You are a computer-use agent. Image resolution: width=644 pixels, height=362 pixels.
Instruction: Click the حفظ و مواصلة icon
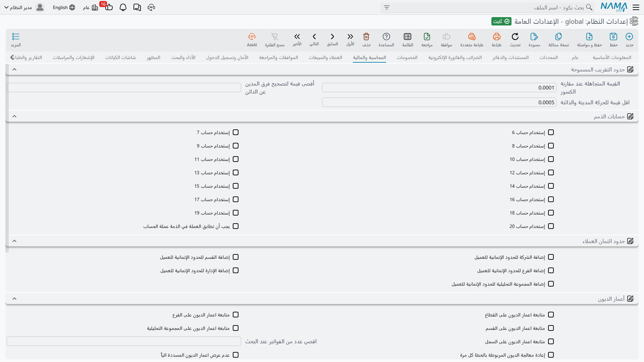589,37
